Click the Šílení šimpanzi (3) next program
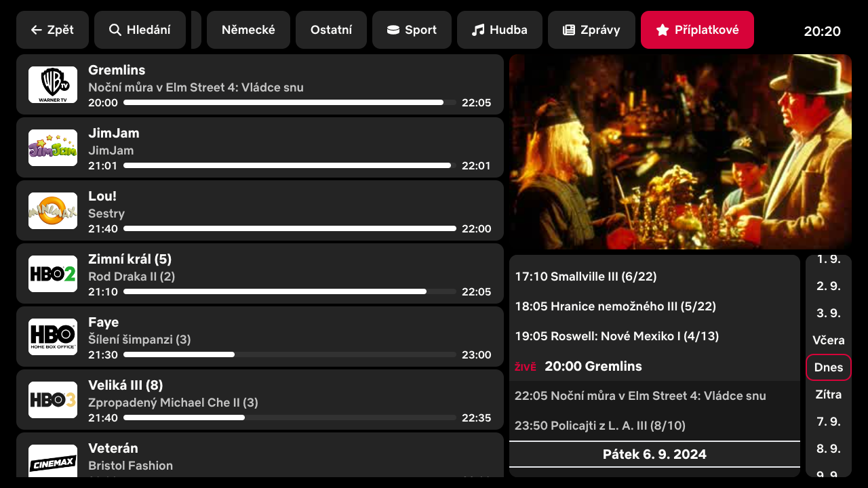The image size is (868, 488). pos(140,340)
